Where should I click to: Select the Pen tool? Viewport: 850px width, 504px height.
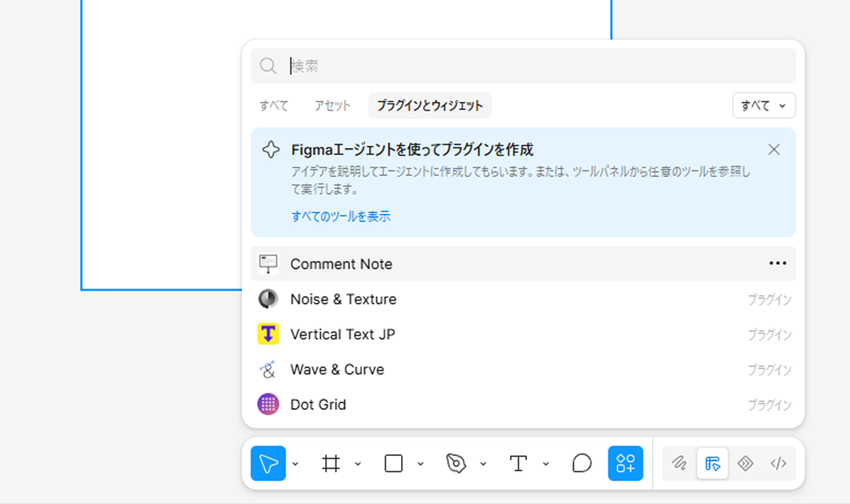[456, 463]
